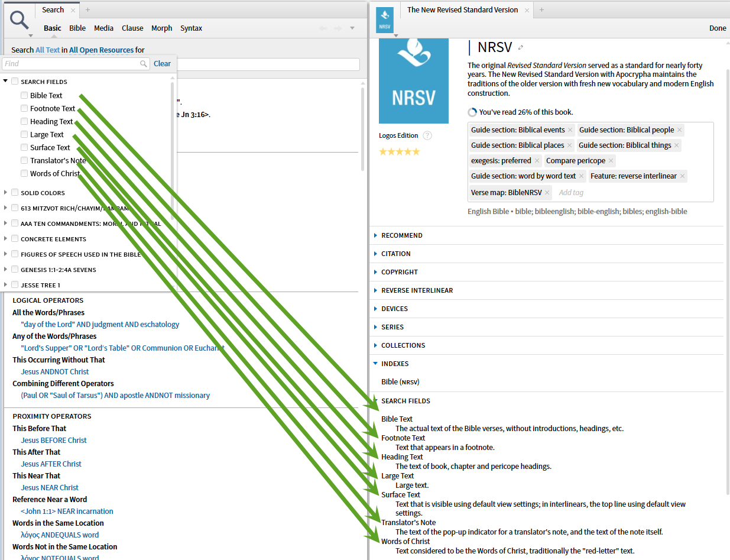
Task: Check the Large Text search field
Action: pos(24,134)
